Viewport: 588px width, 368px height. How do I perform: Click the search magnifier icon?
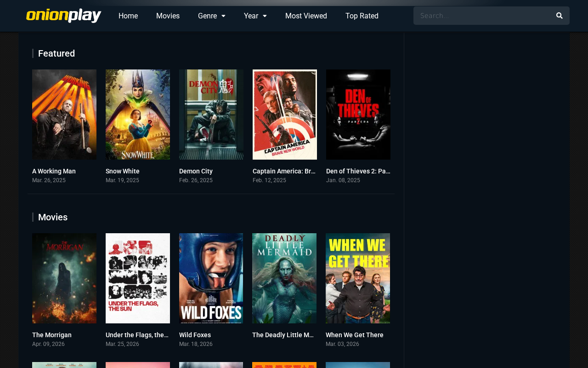coord(559,16)
